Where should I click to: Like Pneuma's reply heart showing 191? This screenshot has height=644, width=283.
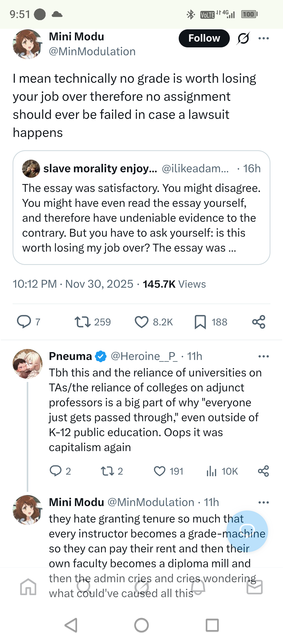(x=160, y=471)
